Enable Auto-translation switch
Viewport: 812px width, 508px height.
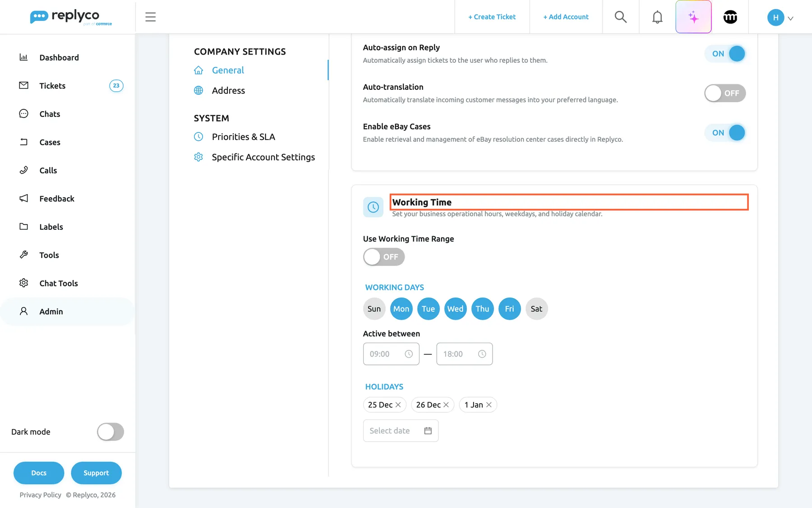pyautogui.click(x=725, y=93)
